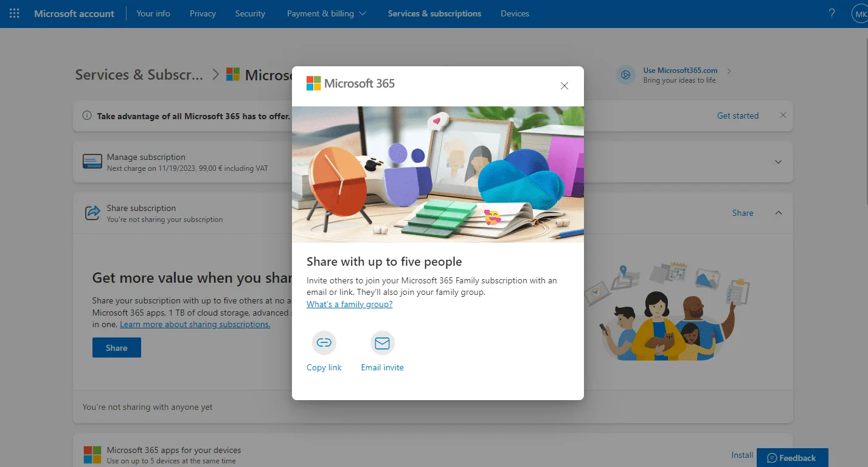Open the Use Microsoft365.com chevron
Screen dimensions: 868x467
[x=729, y=71]
